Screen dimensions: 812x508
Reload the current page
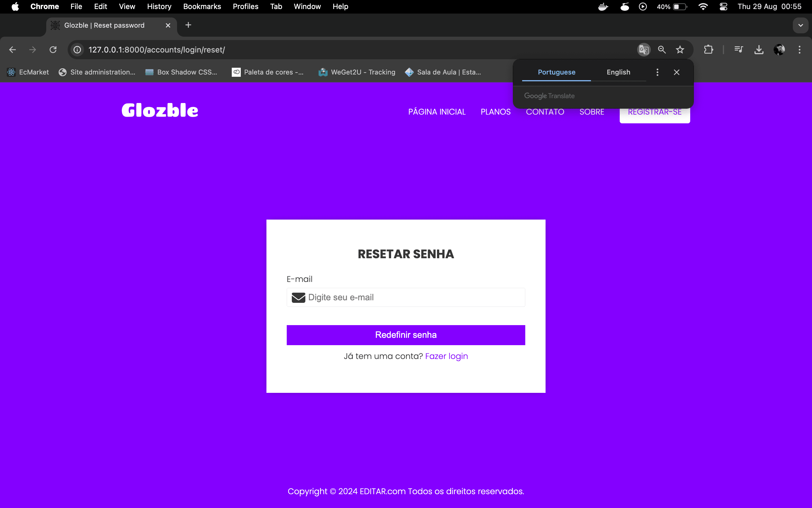(x=53, y=50)
